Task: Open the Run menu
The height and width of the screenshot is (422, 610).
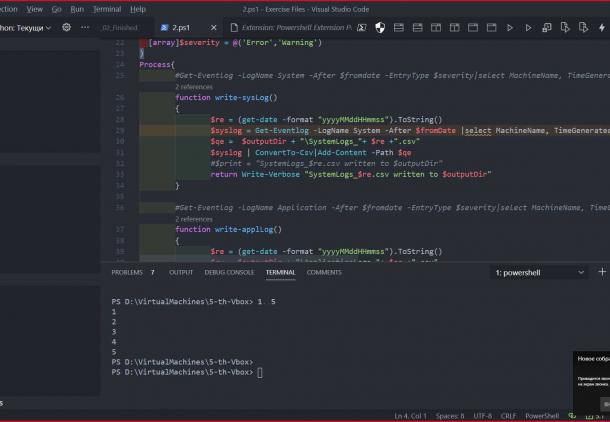Action: 77,9
